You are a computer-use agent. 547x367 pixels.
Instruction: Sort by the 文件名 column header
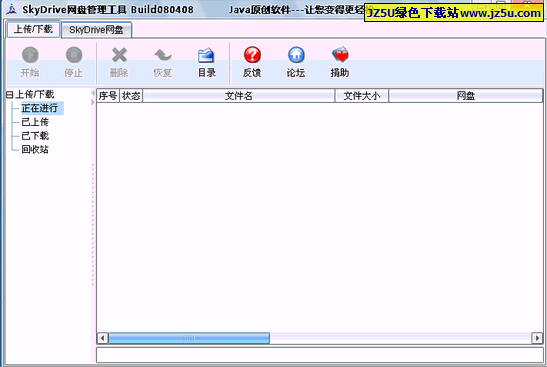pyautogui.click(x=239, y=96)
